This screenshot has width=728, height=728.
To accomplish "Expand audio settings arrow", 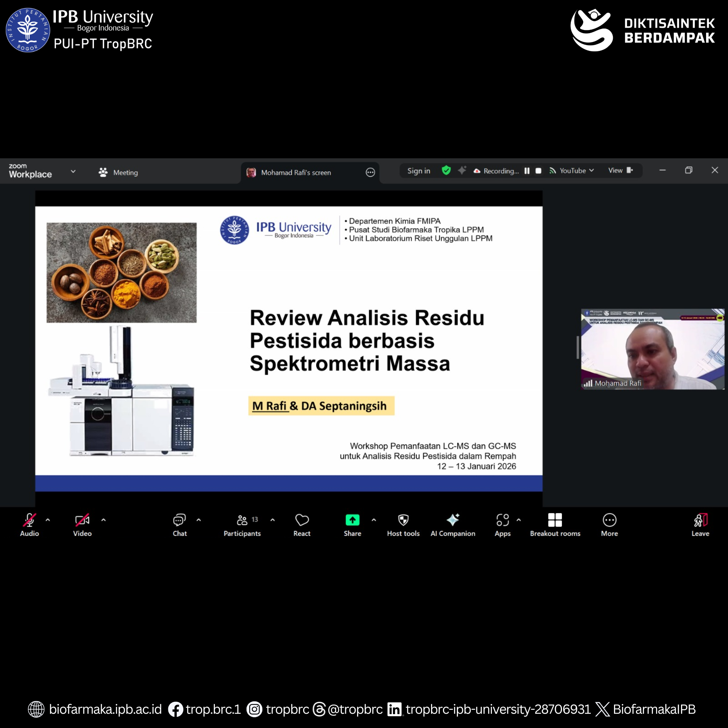I will (48, 520).
